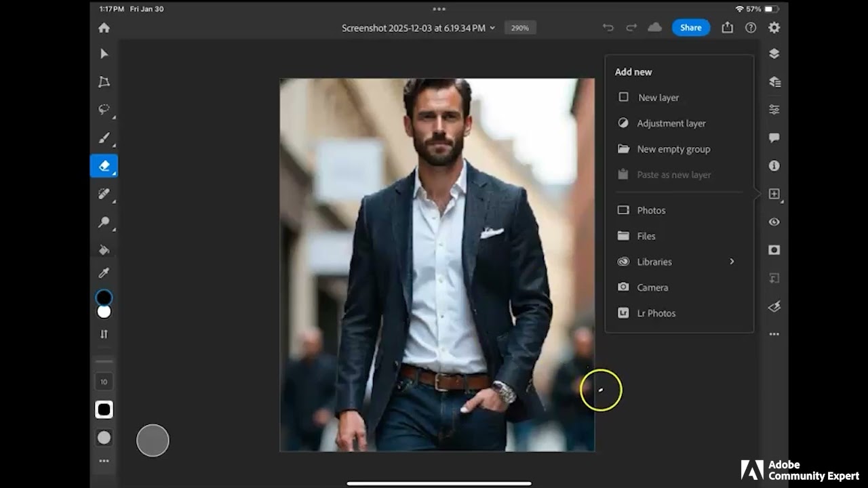This screenshot has height=488, width=868.
Task: Open the white background color chip
Action: 104,312
